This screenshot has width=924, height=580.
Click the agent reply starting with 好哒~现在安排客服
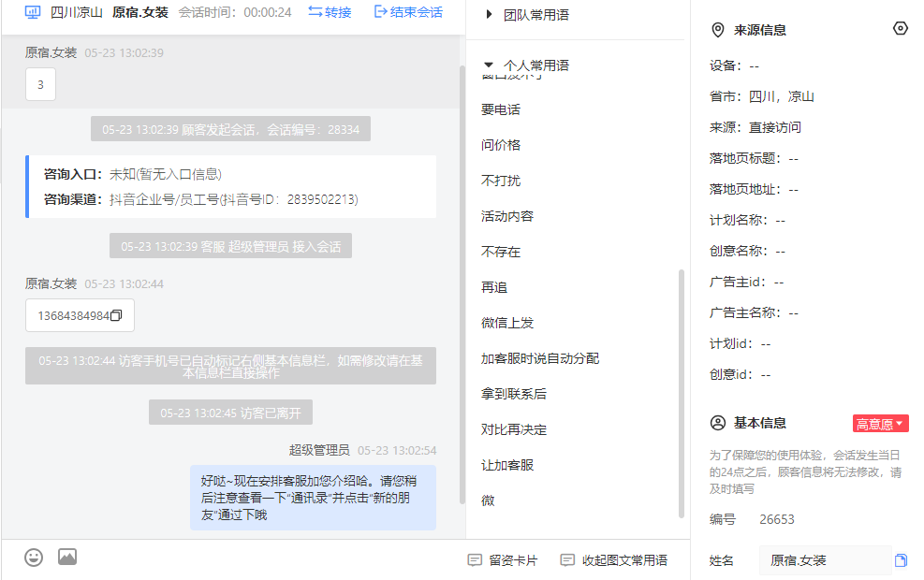coord(313,498)
